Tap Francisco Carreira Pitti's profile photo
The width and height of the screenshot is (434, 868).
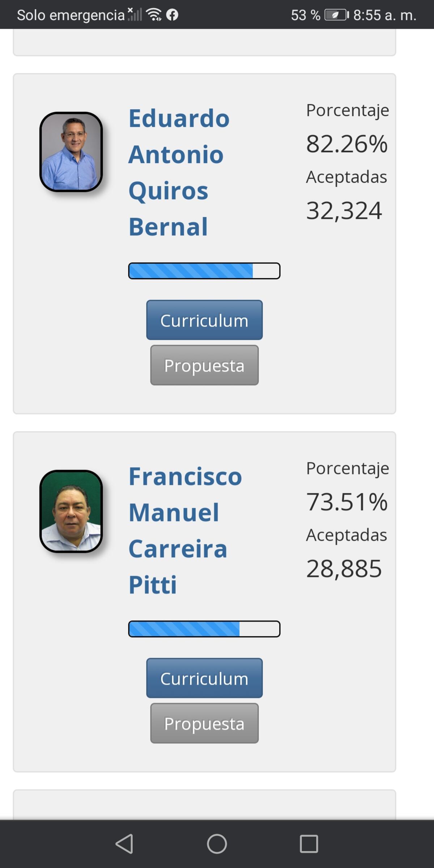[71, 511]
